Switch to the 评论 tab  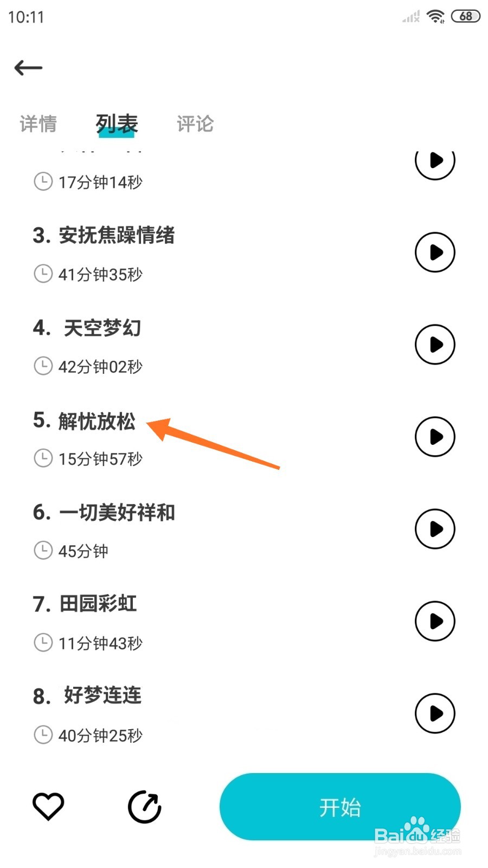coord(195,124)
